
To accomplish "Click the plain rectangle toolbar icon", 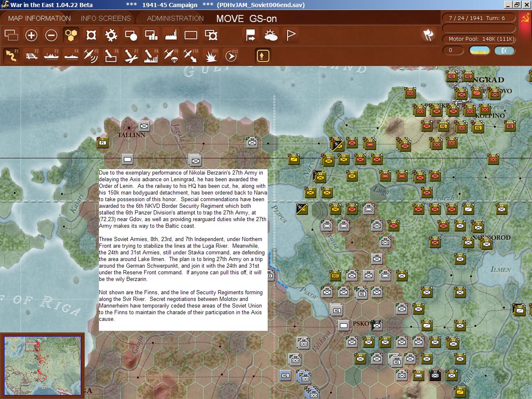I will (x=191, y=35).
